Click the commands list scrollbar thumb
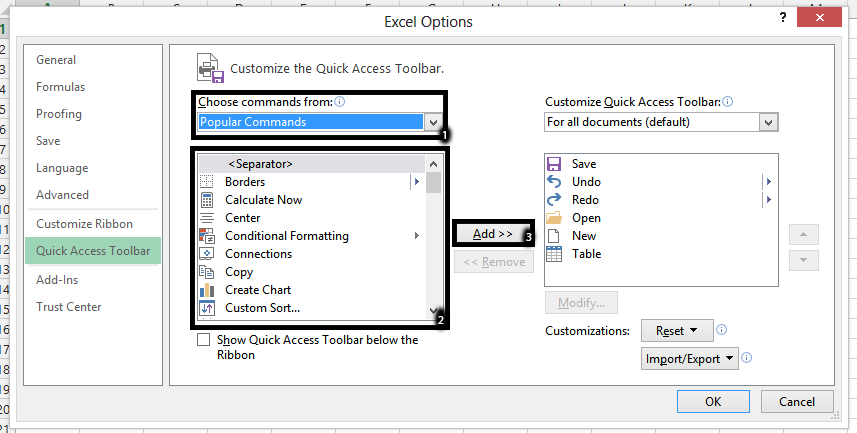 [433, 183]
